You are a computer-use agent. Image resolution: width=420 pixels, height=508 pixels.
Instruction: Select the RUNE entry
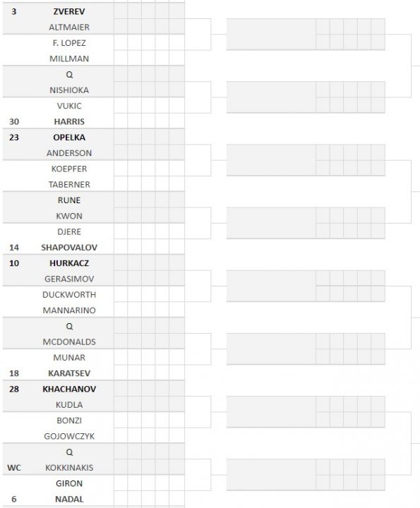click(69, 200)
